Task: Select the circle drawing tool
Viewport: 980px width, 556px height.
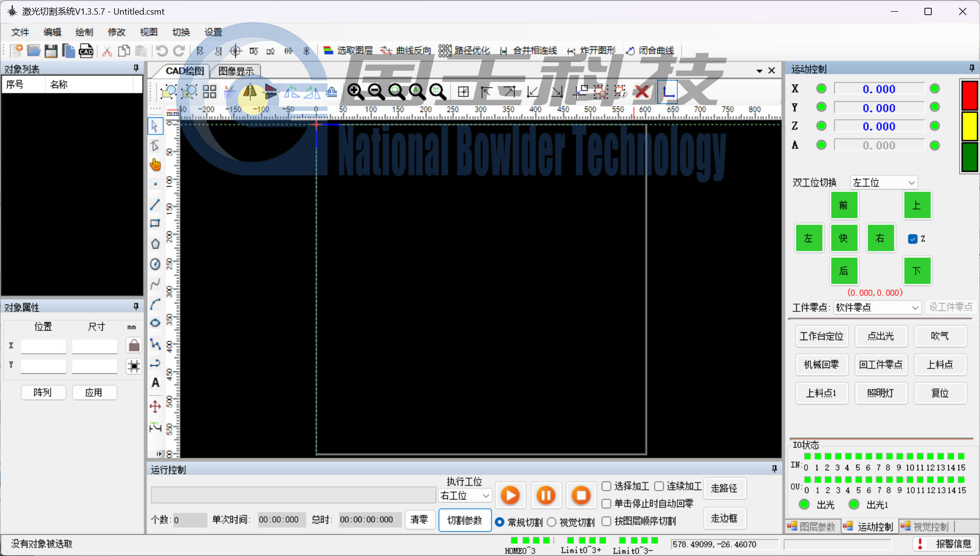Action: (x=155, y=264)
